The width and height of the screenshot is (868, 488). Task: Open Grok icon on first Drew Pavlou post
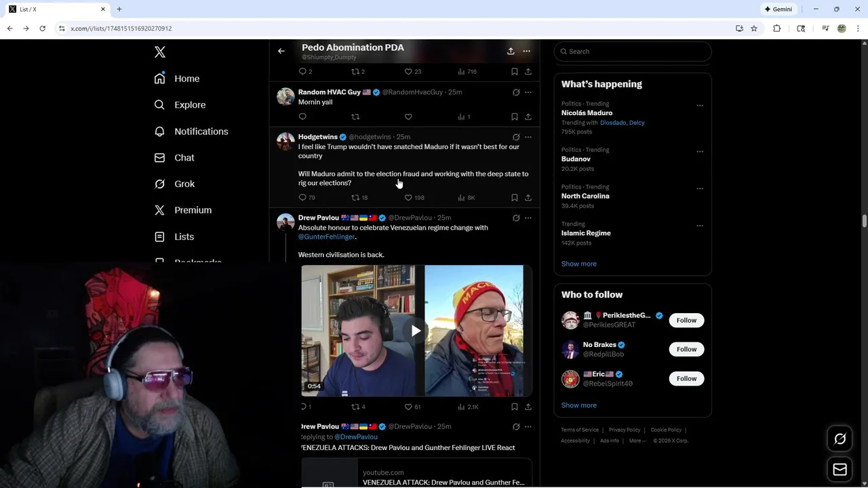[516, 218]
